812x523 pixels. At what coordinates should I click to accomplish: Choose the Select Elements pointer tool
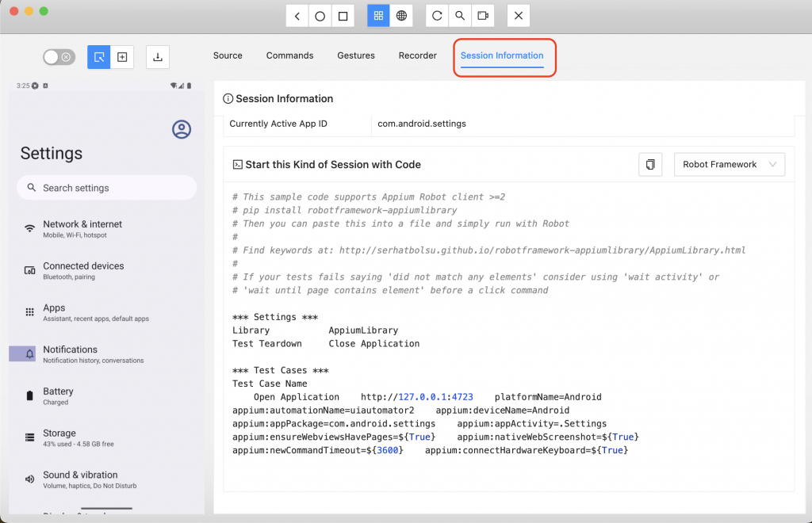pos(99,57)
